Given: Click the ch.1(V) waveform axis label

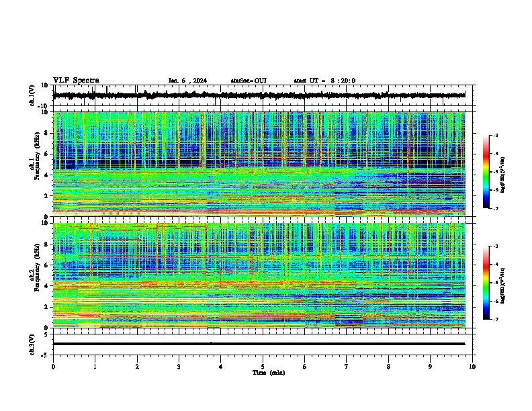Looking at the screenshot, I should [x=32, y=95].
